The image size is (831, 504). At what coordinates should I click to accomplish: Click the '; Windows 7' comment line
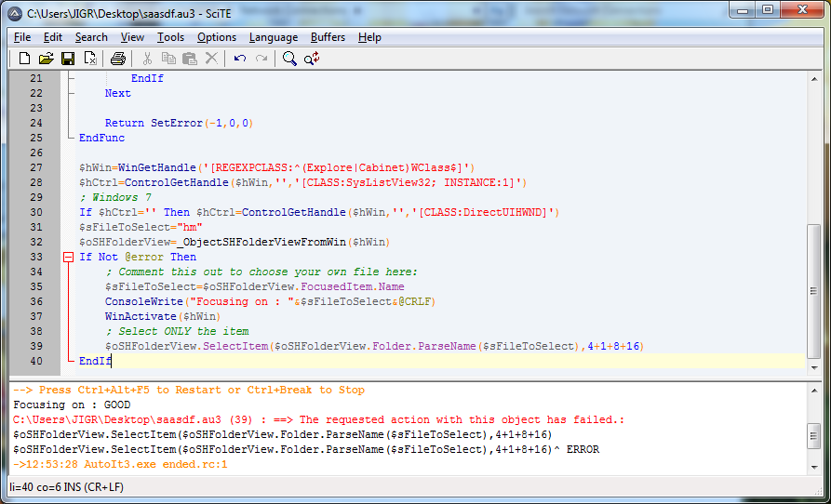[115, 197]
